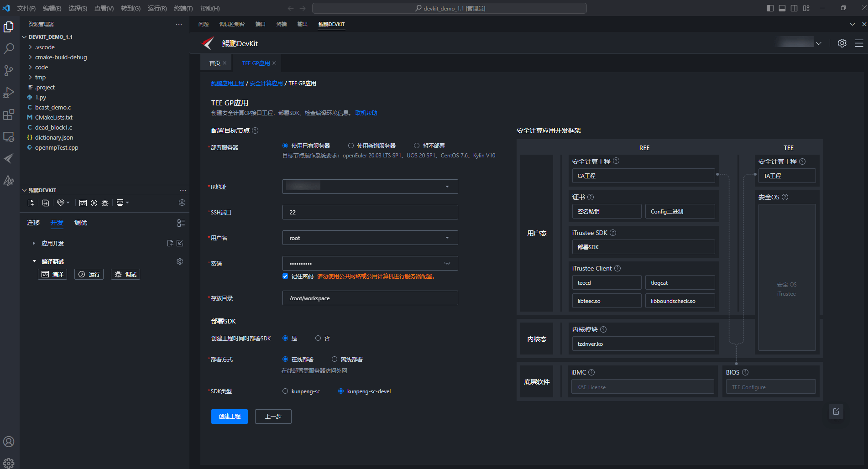This screenshot has width=868, height=469.
Task: Click the 创建工程 button
Action: pyautogui.click(x=230, y=417)
